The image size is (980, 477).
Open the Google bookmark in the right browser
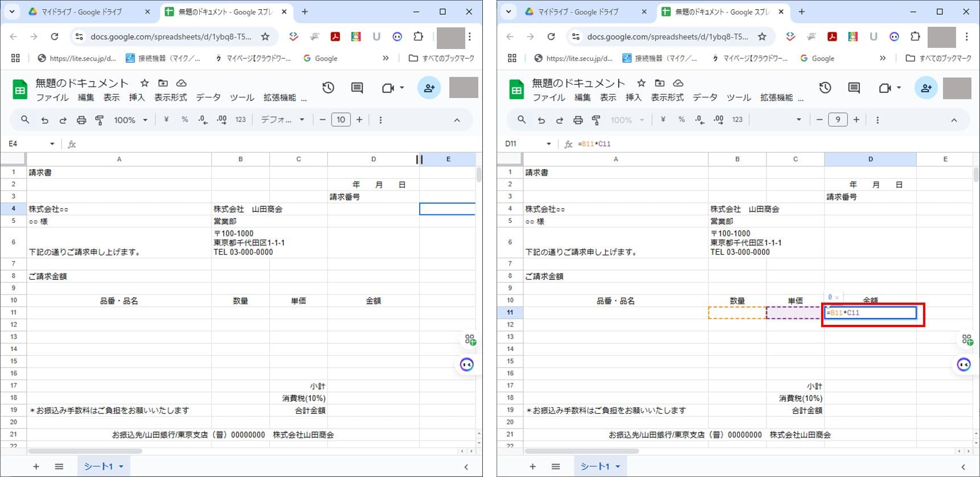click(817, 58)
